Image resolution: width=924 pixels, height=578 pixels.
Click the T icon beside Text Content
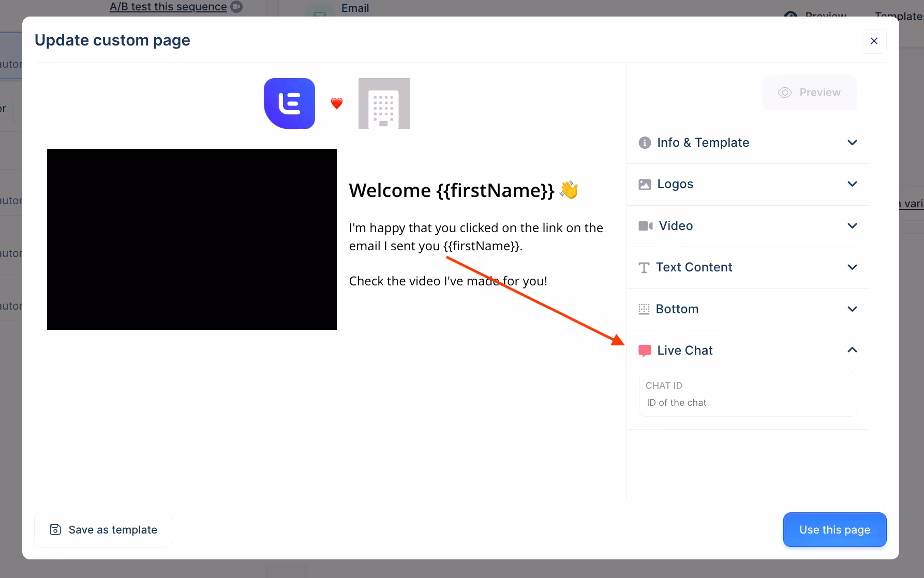pyautogui.click(x=644, y=268)
